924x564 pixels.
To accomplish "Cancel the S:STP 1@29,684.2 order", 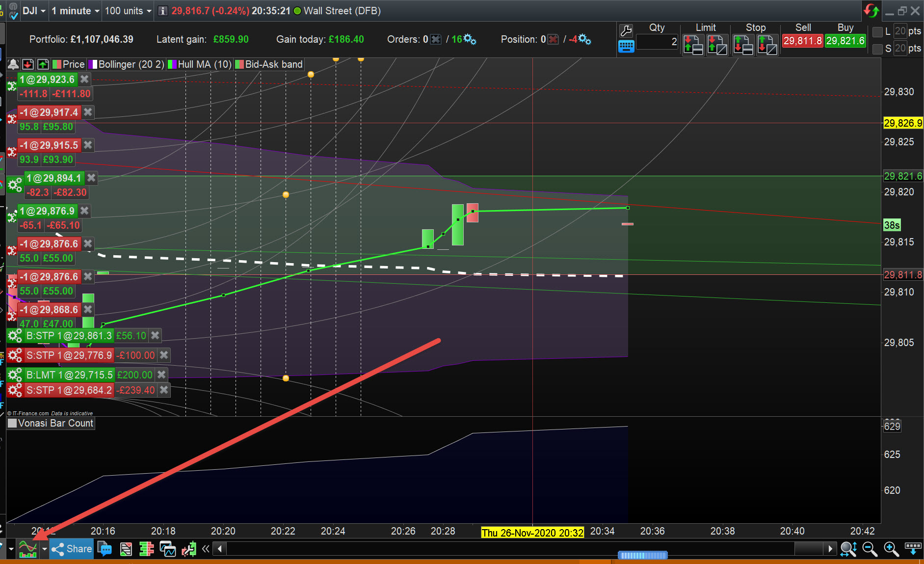I will point(164,390).
